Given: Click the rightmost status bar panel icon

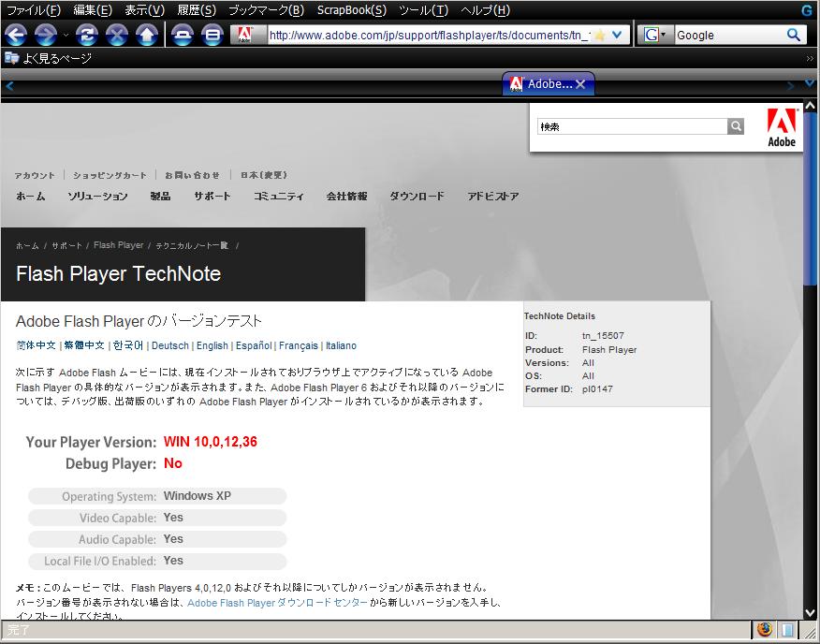Looking at the screenshot, I should [x=787, y=630].
